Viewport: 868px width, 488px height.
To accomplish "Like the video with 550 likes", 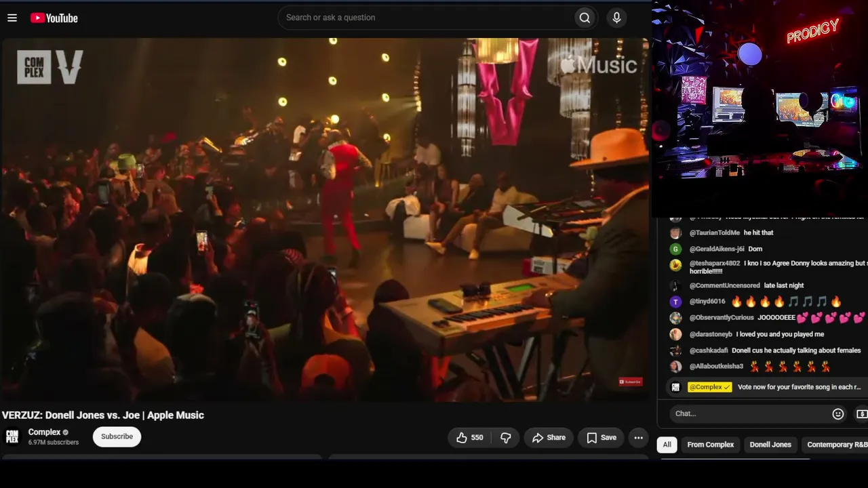I will (x=469, y=438).
